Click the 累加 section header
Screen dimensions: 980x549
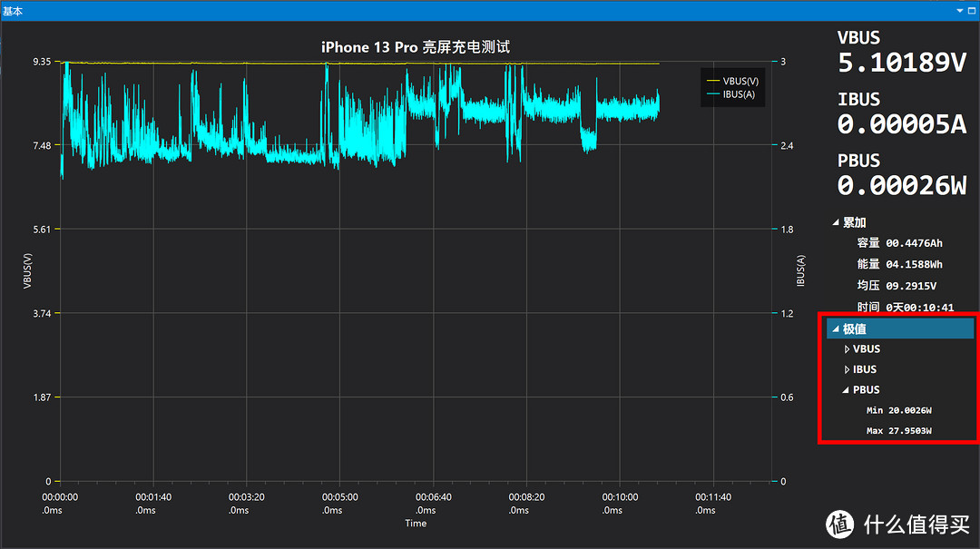click(854, 222)
